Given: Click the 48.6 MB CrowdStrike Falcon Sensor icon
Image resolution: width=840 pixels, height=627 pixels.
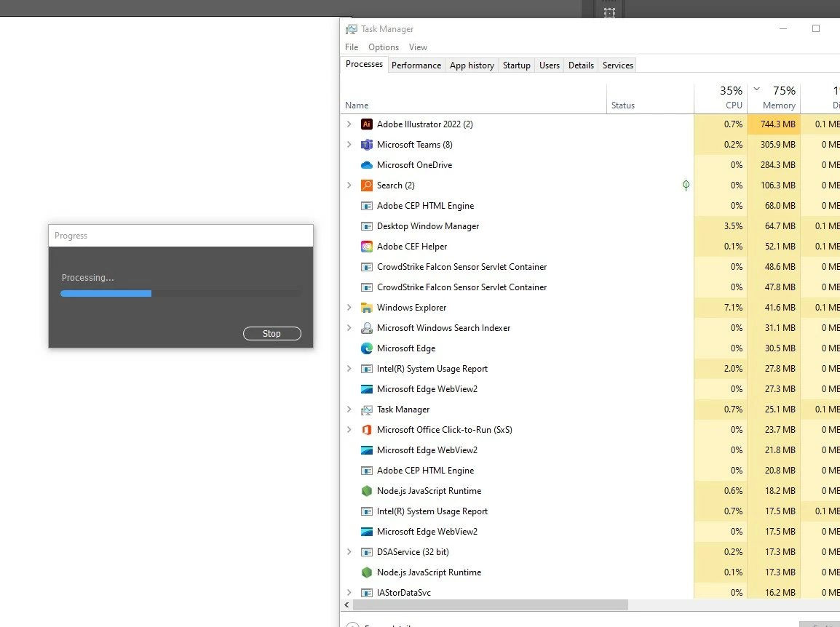Looking at the screenshot, I should coord(366,267).
